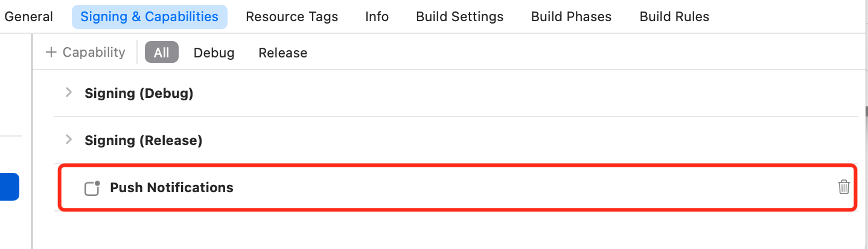Filter capabilities by Debug configuration
This screenshot has width=868, height=249.
tap(214, 53)
